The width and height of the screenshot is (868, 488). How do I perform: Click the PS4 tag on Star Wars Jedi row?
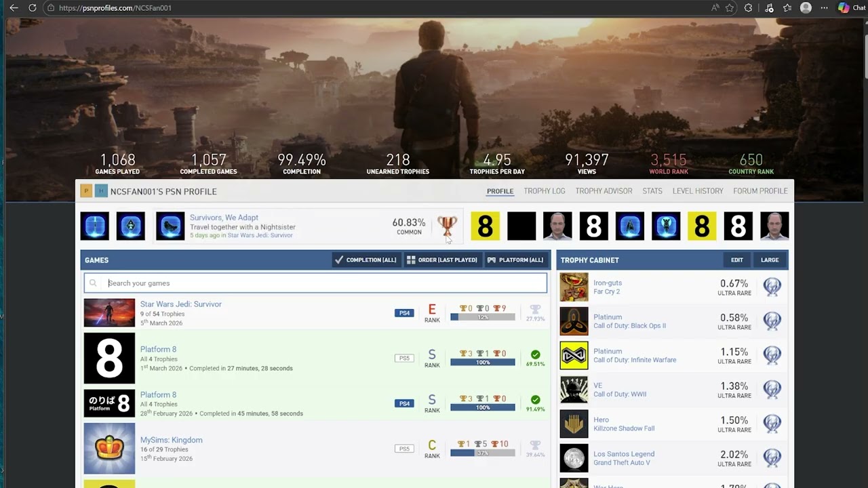tap(403, 313)
